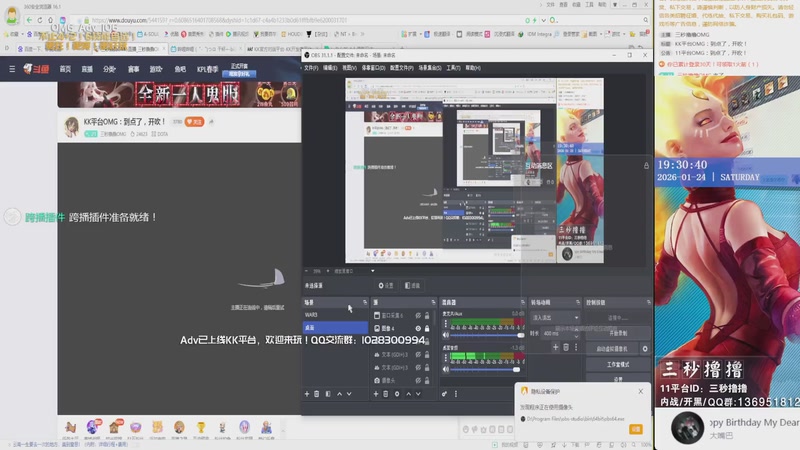Open OBS Profile menu
Image resolution: width=800 pixels, height=450 pixels.
[402, 68]
